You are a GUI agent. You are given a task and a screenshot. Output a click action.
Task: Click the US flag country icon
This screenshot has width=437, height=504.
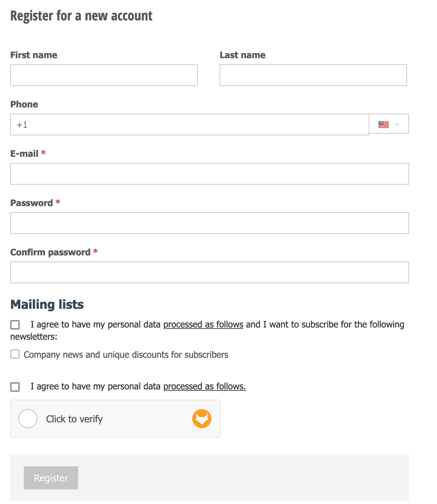pos(383,124)
